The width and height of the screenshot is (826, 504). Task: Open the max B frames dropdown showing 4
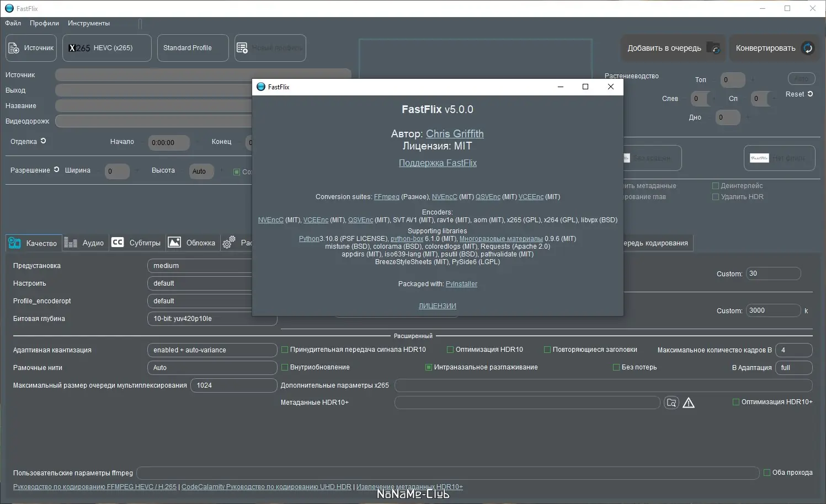coord(793,350)
